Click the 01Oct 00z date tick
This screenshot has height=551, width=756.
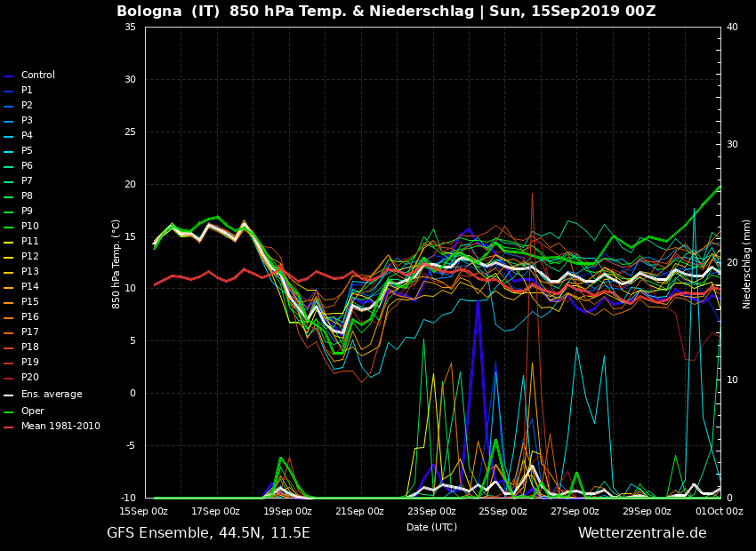click(x=719, y=511)
